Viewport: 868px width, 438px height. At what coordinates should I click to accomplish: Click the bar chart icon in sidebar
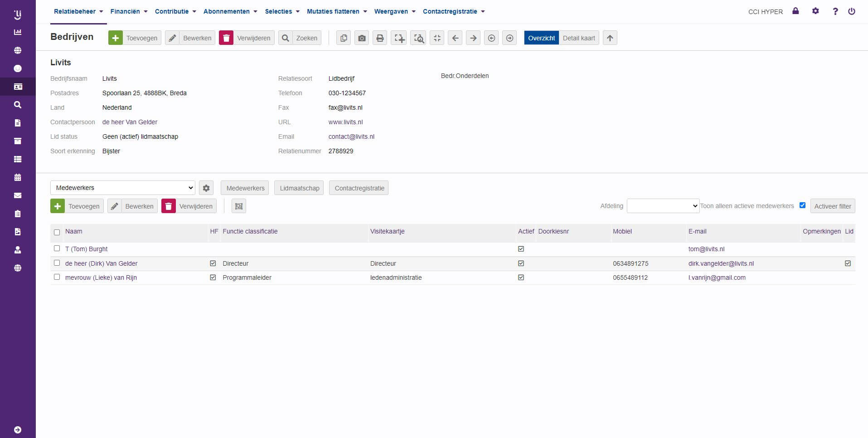pyautogui.click(x=18, y=32)
